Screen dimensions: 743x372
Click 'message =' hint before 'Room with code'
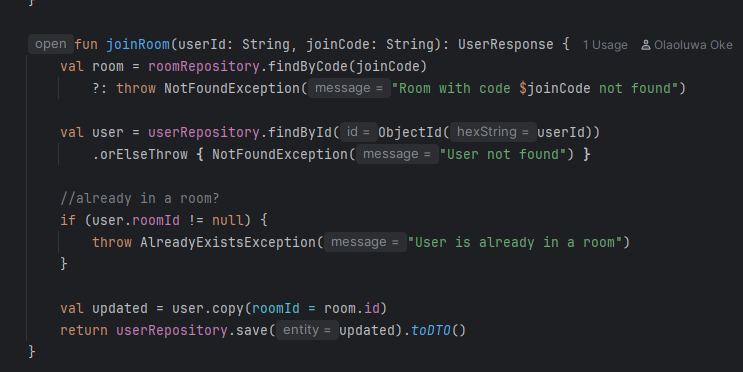point(349,88)
